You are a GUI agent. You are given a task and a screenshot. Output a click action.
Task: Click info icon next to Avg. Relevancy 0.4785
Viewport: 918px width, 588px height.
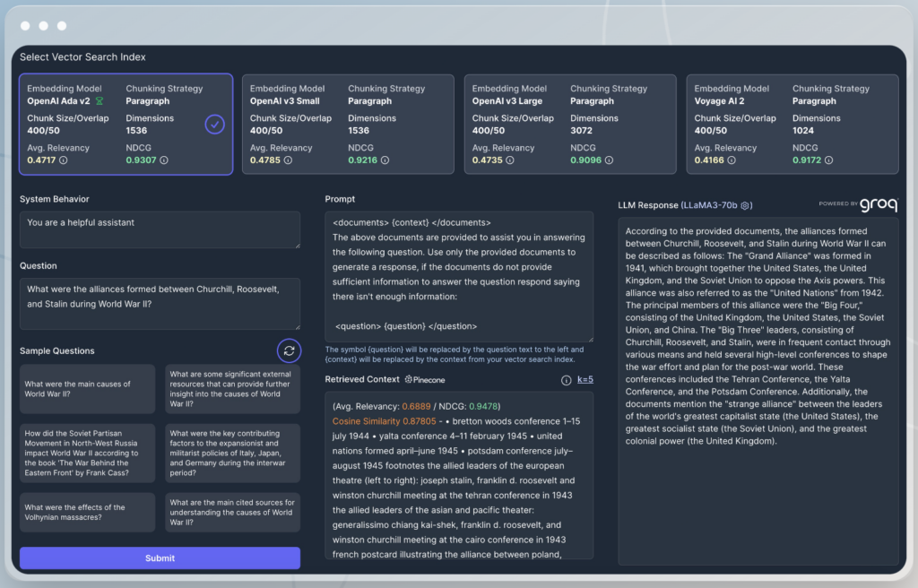[x=288, y=160]
